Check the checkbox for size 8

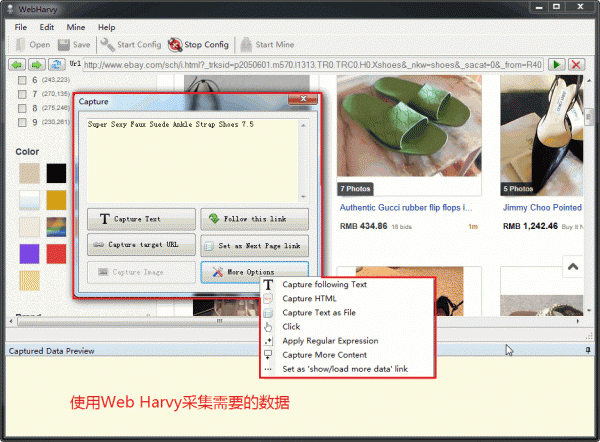point(22,108)
